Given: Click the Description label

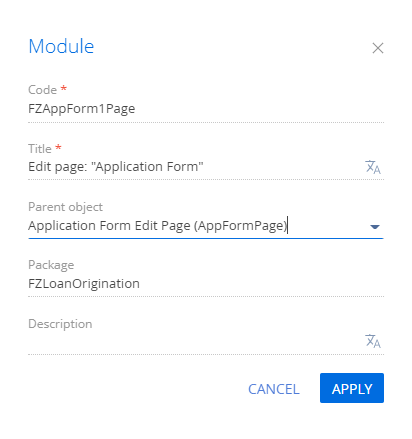Looking at the screenshot, I should click(60, 324).
